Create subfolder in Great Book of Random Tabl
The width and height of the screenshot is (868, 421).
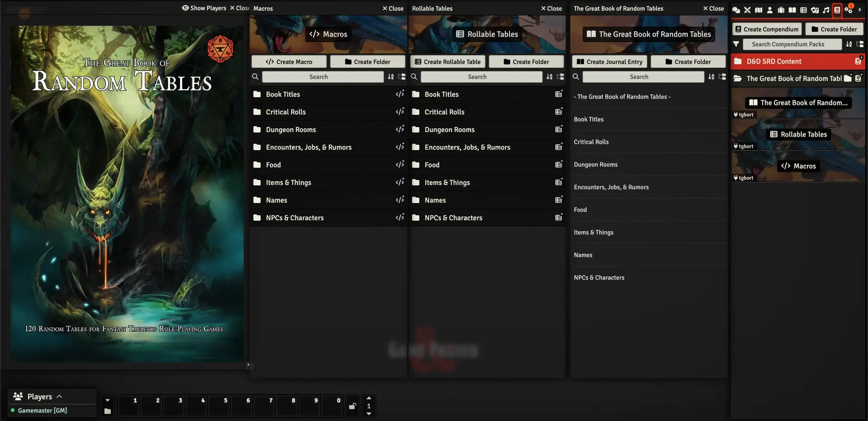[848, 78]
